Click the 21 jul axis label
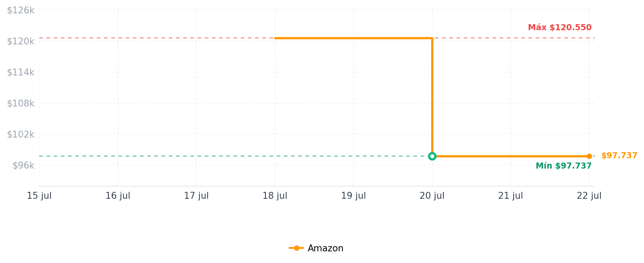 pos(511,196)
